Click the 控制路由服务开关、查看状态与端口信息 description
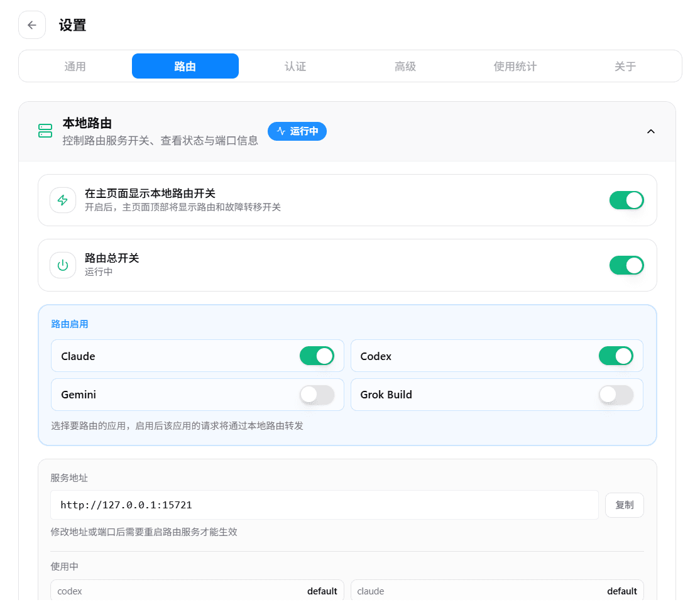The image size is (700, 612). [x=160, y=141]
